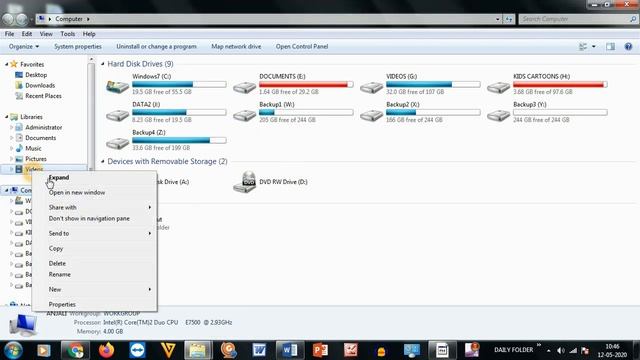This screenshot has width=640, height=360.
Task: Open Word from taskbar
Action: [x=290, y=350]
